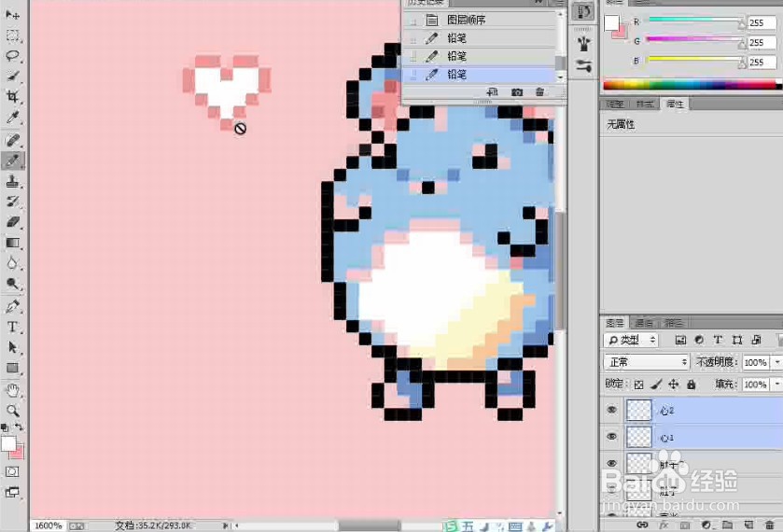Swap foreground and background colors

[19, 427]
